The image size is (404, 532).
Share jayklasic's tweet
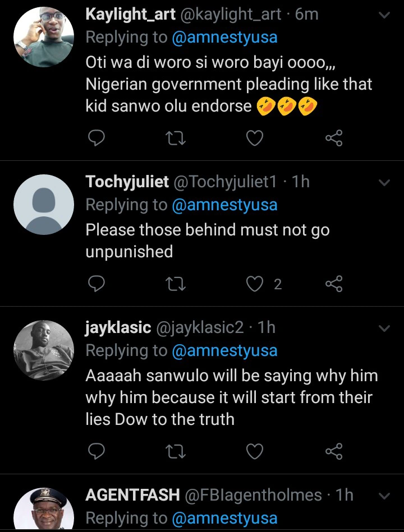334,450
